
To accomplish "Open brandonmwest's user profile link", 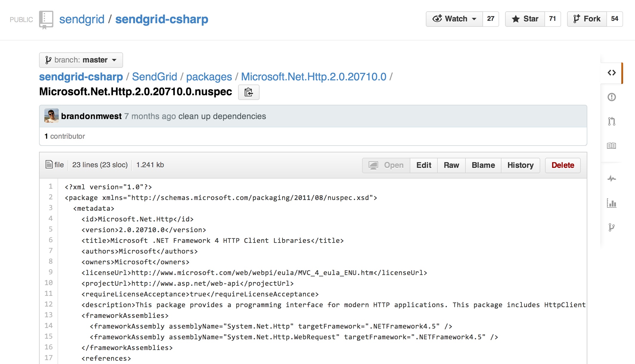I will tap(91, 116).
